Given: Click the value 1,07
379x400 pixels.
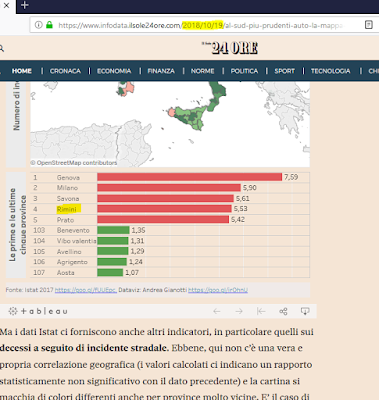Looking at the screenshot, I should [x=132, y=273].
